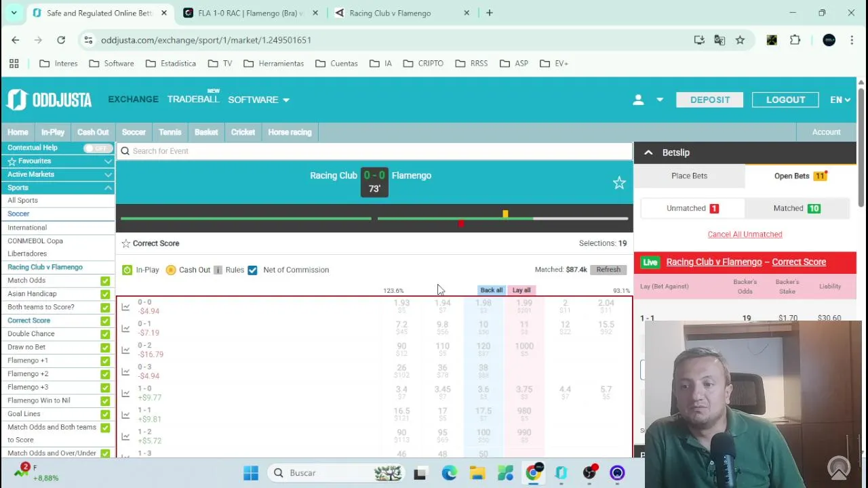Reload the browser page
This screenshot has height=488, width=868.
point(61,40)
